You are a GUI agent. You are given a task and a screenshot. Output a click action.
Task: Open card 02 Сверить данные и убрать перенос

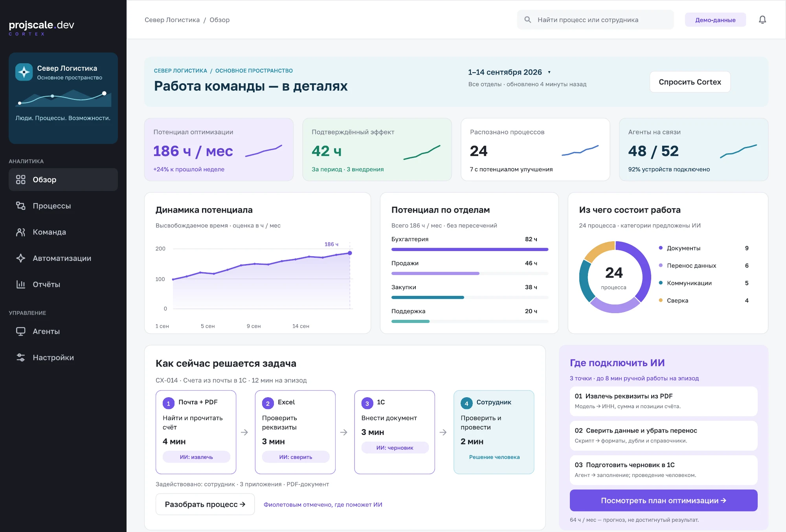pyautogui.click(x=663, y=435)
